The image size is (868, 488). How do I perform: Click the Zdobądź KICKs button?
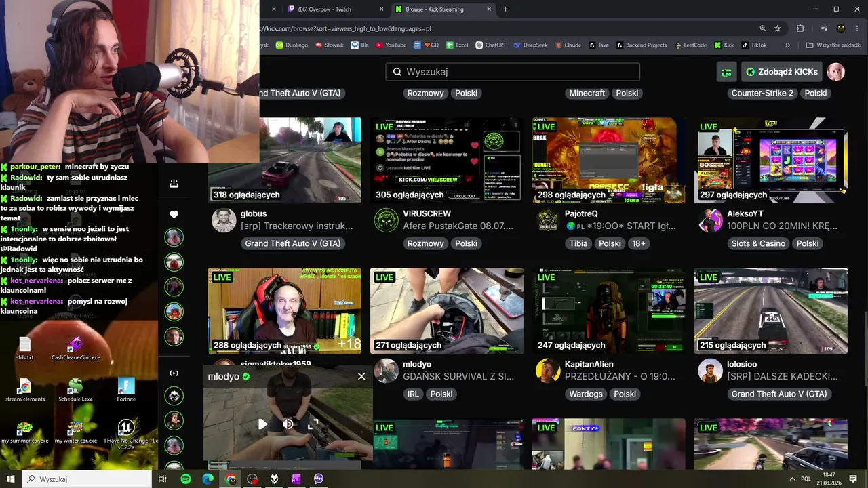pos(782,72)
